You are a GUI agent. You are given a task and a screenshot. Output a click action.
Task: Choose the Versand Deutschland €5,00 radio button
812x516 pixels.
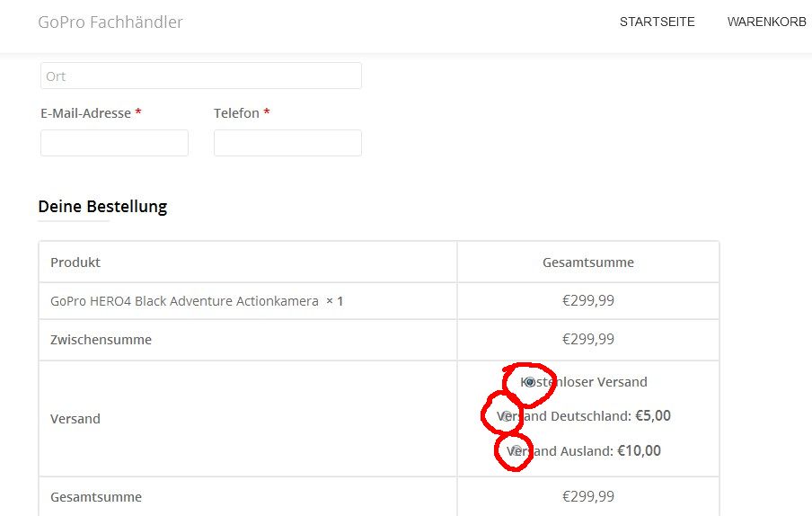point(507,416)
